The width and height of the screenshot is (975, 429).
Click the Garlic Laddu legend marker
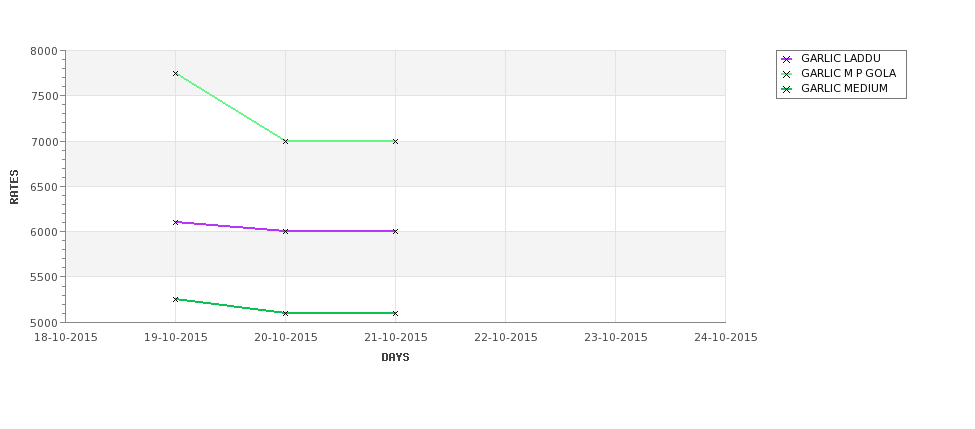787,60
